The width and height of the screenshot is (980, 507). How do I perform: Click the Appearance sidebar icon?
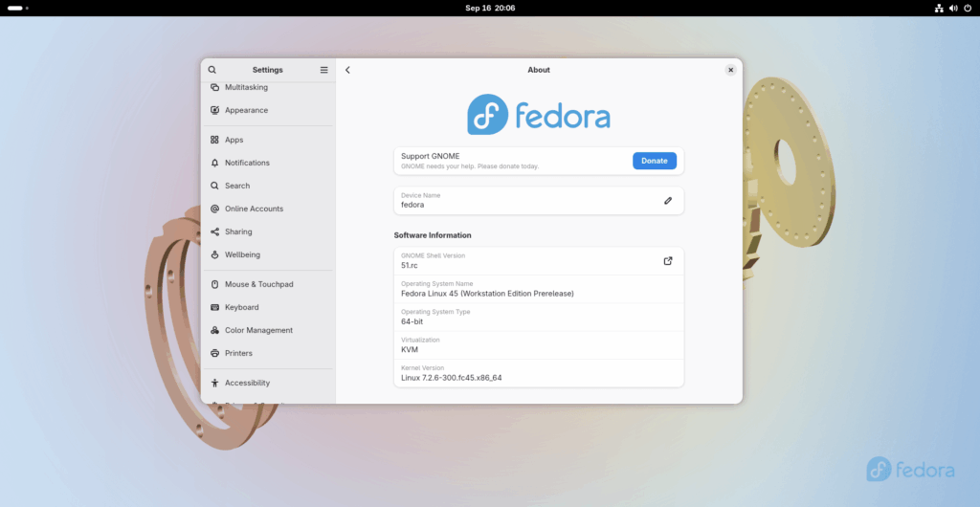coord(215,110)
